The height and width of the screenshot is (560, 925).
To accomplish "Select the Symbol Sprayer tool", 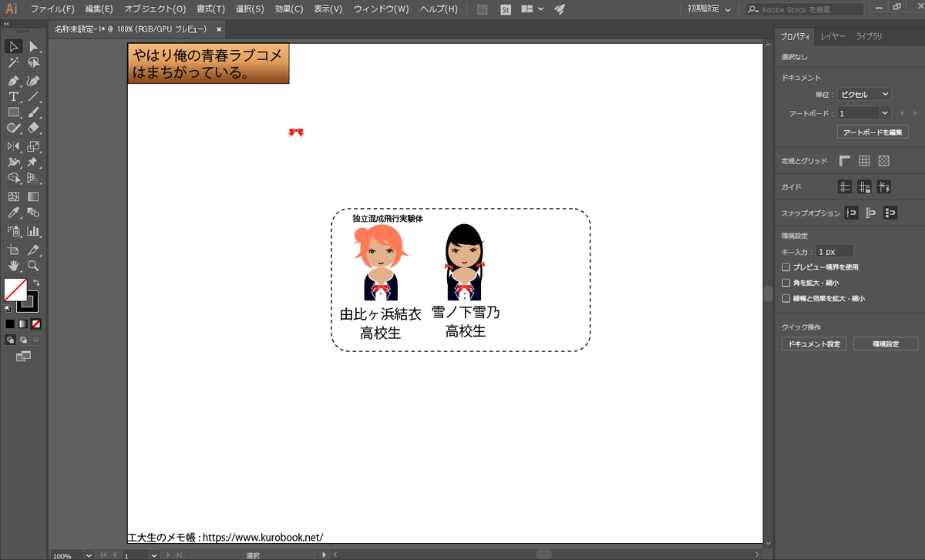I will (14, 230).
